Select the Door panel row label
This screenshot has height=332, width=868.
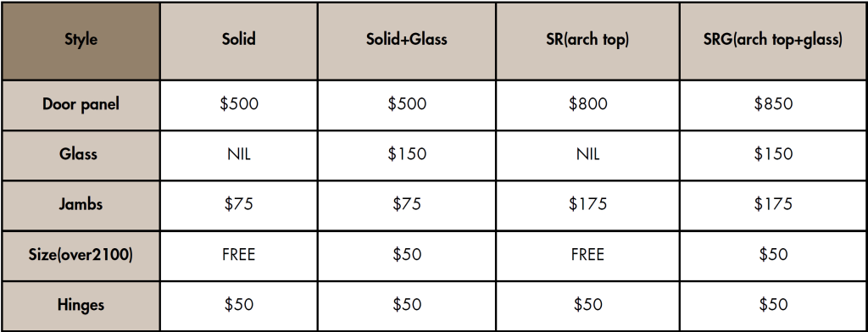tap(81, 104)
